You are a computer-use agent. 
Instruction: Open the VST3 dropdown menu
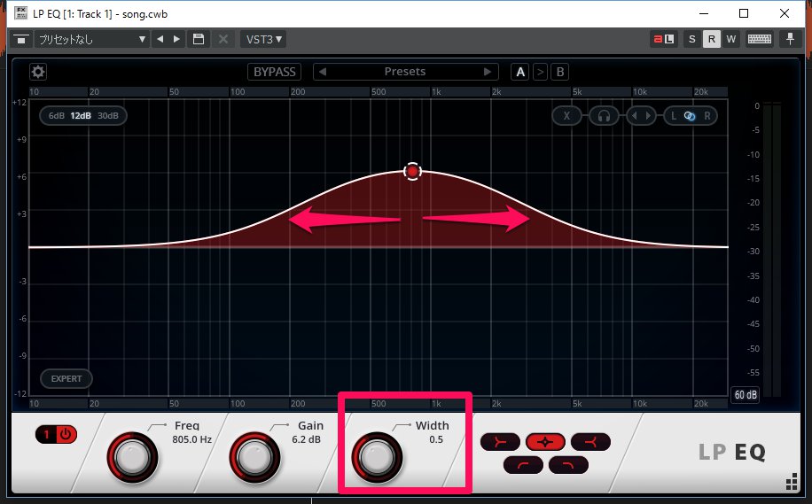[263, 39]
